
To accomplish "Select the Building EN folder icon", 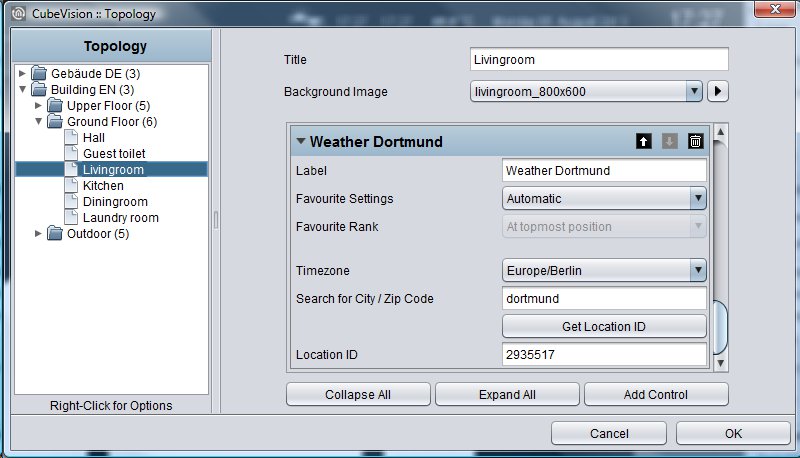I will [x=39, y=89].
